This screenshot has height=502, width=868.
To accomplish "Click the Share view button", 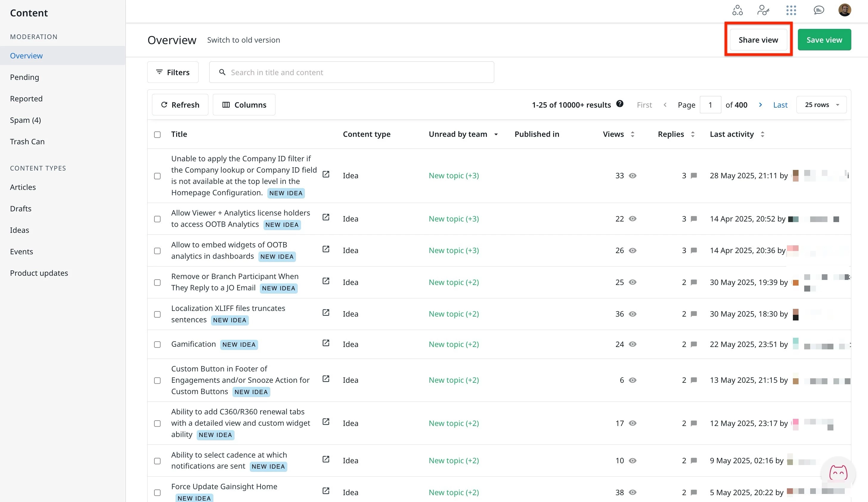I will click(758, 40).
